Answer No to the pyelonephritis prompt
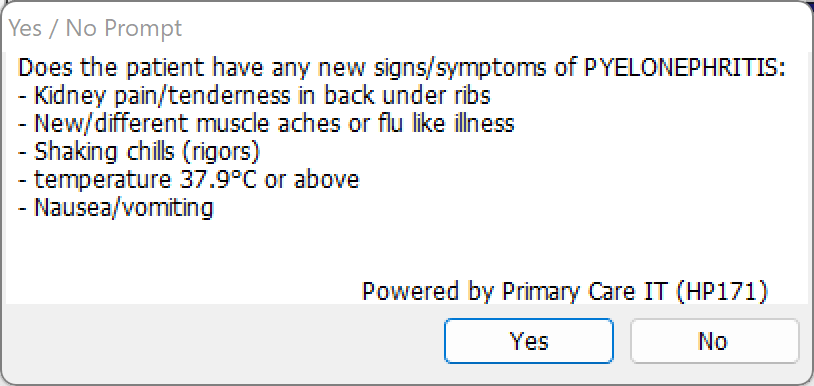Screen dimensions: 814x386 (714, 341)
